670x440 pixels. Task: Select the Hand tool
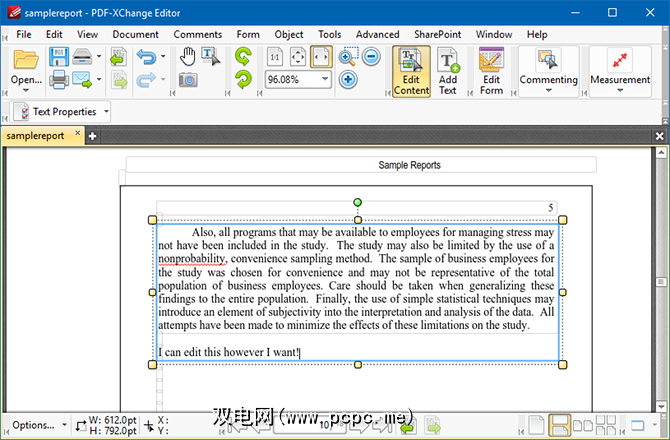coord(187,56)
